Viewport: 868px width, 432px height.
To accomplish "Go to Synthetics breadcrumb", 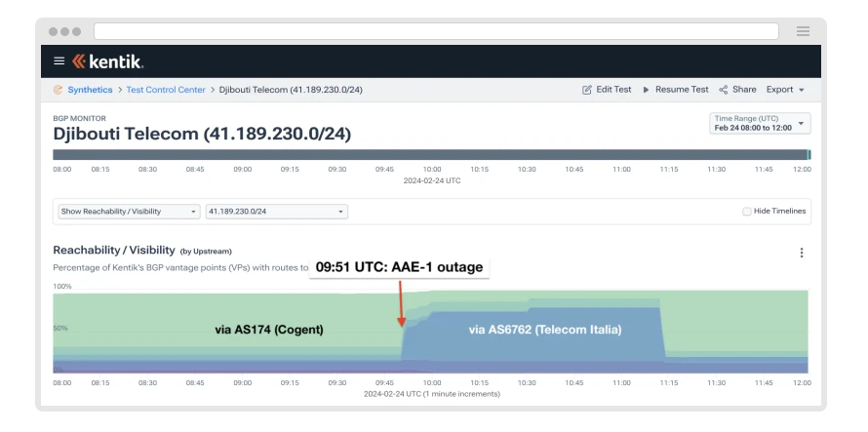I will (90, 90).
